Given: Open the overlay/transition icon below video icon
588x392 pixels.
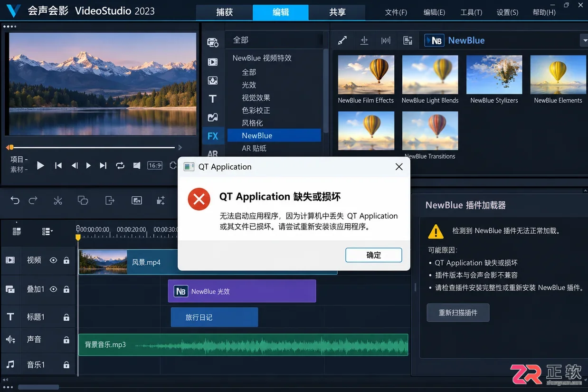Looking at the screenshot, I should tap(213, 81).
